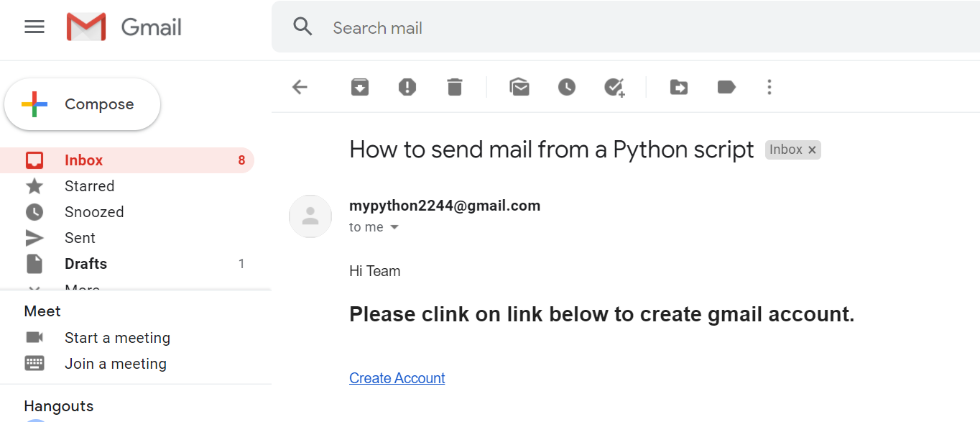Add this email to Tasks
The width and height of the screenshot is (980, 422).
pos(614,86)
